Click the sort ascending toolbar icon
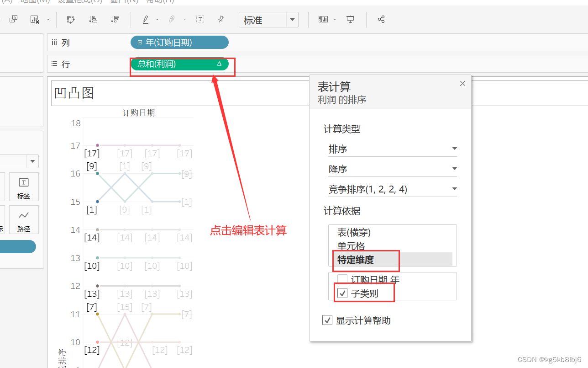Viewport: 588px width, 368px height. point(93,19)
